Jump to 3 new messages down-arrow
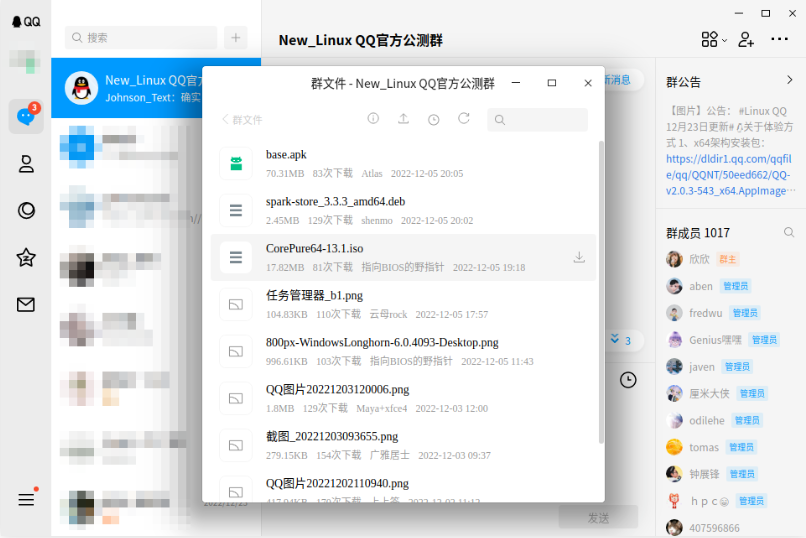 click(620, 340)
